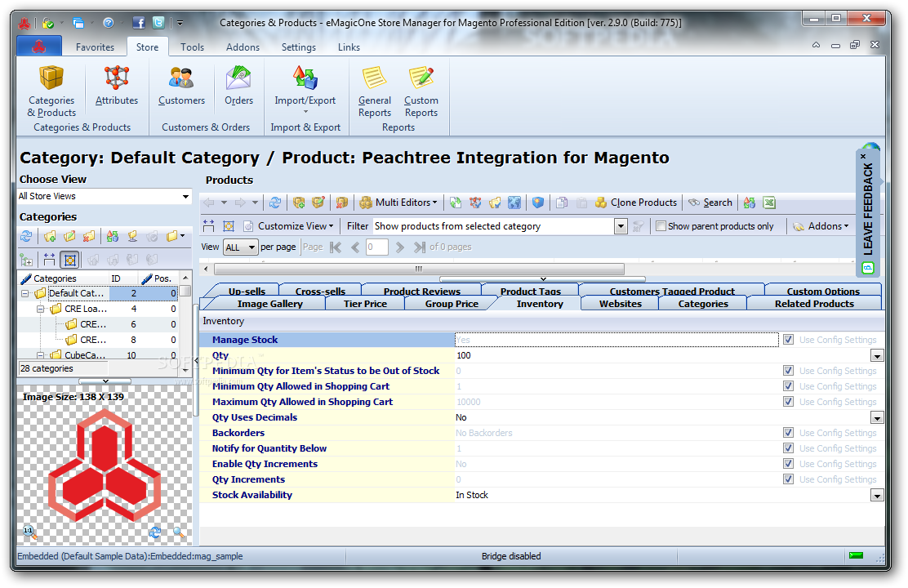The height and width of the screenshot is (588, 908).
Task: Switch to the Favorites ribbon tab
Action: (x=95, y=47)
